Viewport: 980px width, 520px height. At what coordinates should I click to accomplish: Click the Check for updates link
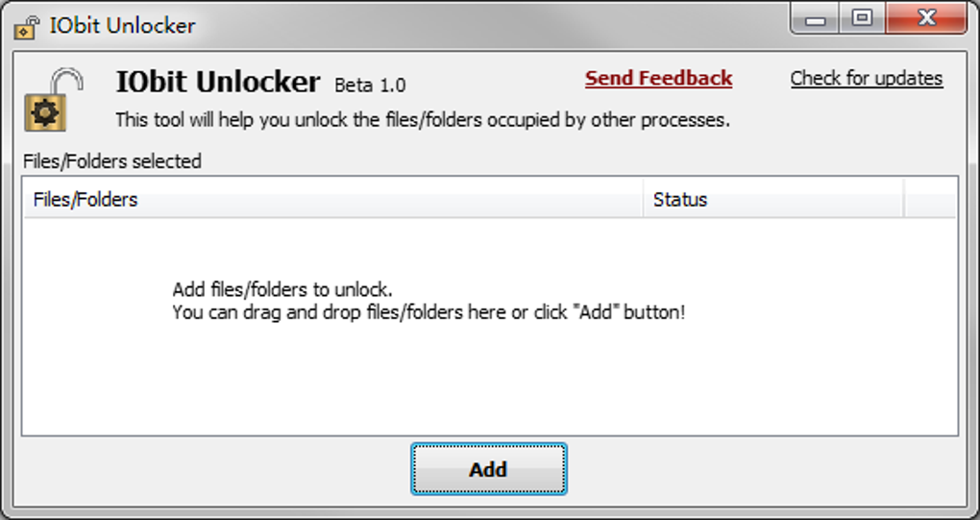867,79
